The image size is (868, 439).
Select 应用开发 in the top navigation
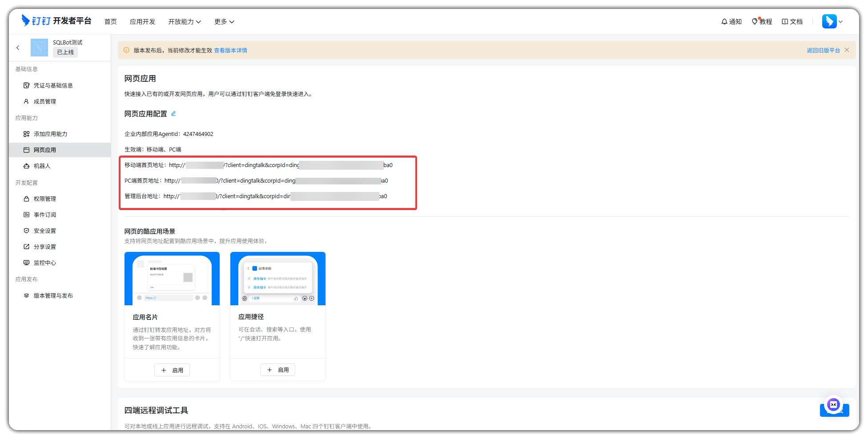[x=142, y=22]
